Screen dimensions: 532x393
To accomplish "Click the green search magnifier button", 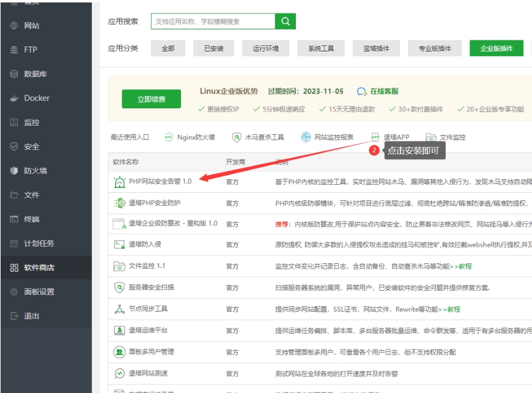I will click(x=286, y=21).
